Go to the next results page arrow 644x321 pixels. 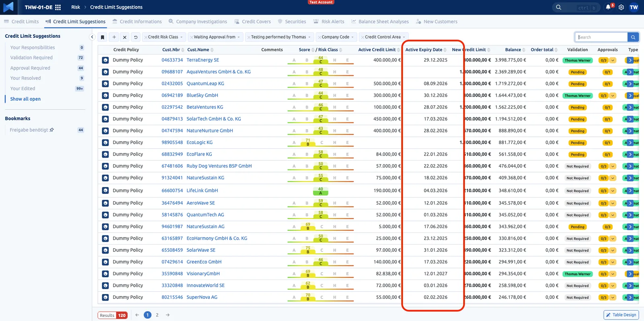(x=167, y=315)
